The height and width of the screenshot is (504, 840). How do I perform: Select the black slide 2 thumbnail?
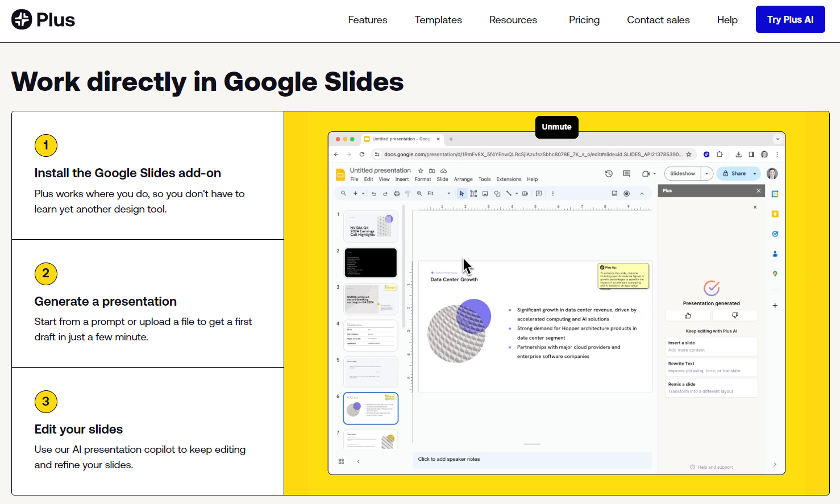tap(371, 263)
